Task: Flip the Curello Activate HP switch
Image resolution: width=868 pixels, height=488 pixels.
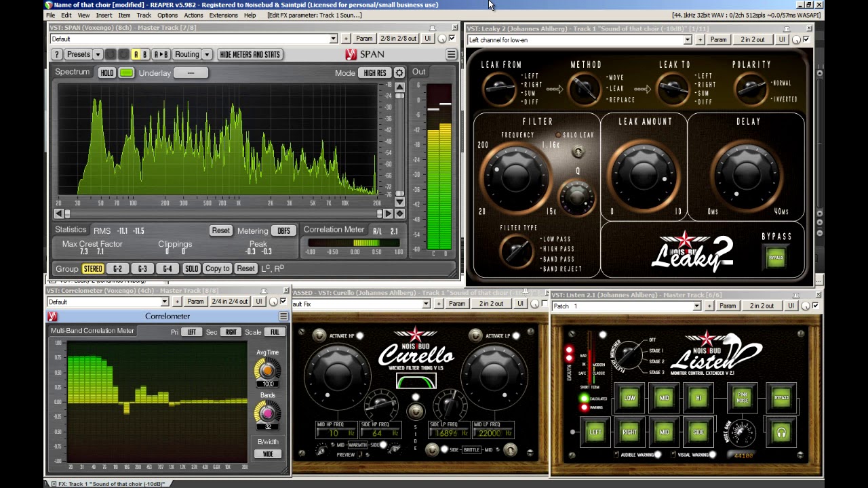Action: (319, 335)
